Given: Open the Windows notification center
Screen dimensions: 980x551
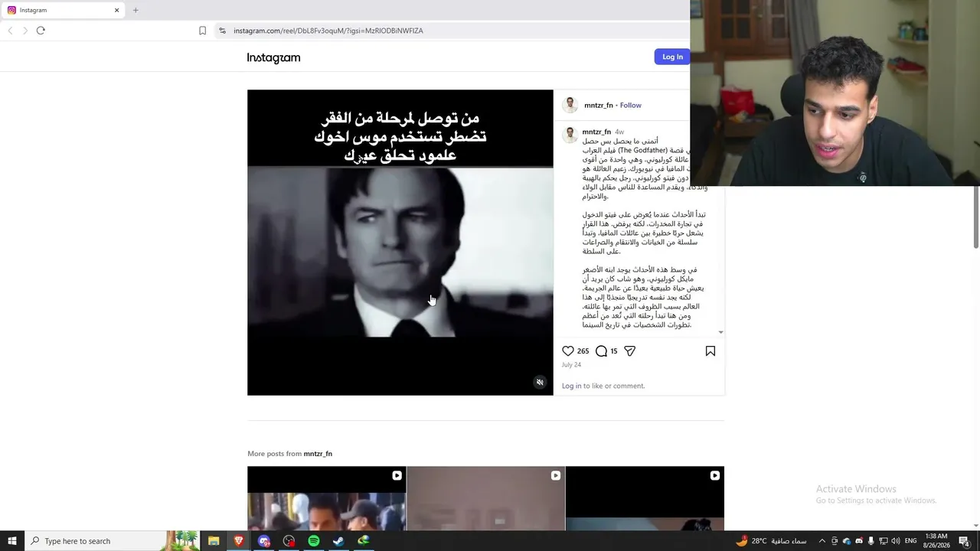Looking at the screenshot, I should pos(965,541).
